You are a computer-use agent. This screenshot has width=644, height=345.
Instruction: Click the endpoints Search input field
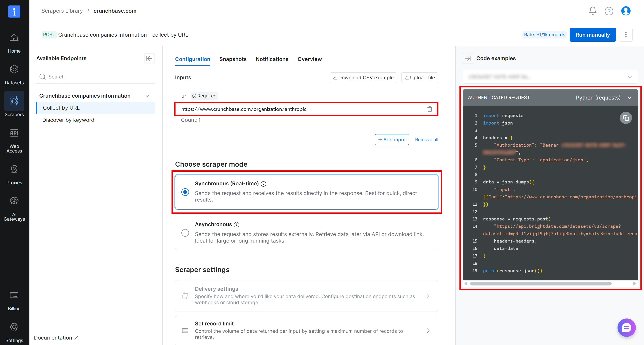(96, 77)
